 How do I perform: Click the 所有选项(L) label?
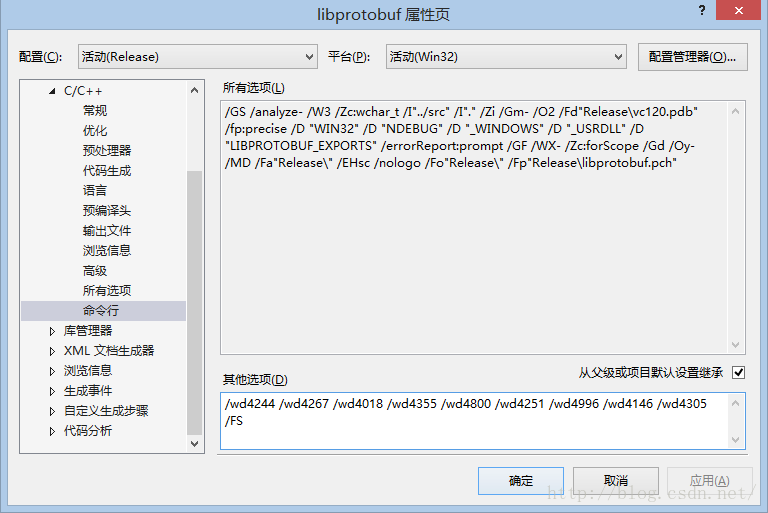click(254, 88)
